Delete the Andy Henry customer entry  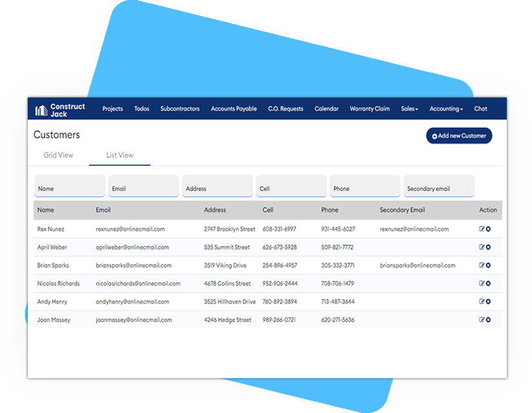[x=488, y=301]
